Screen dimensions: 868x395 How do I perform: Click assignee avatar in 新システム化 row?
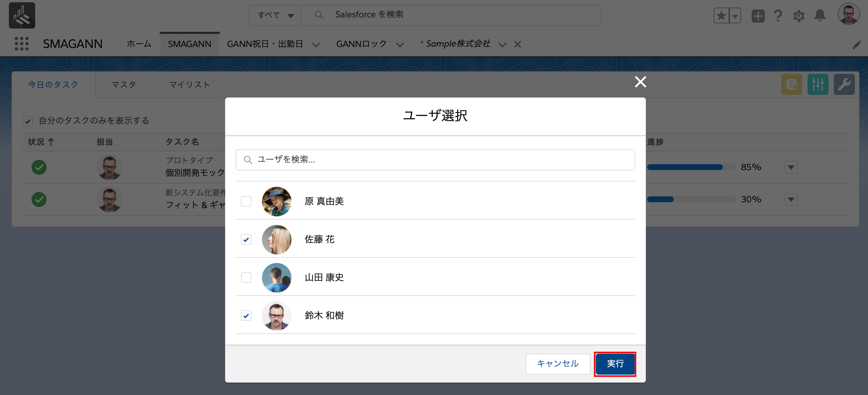109,199
